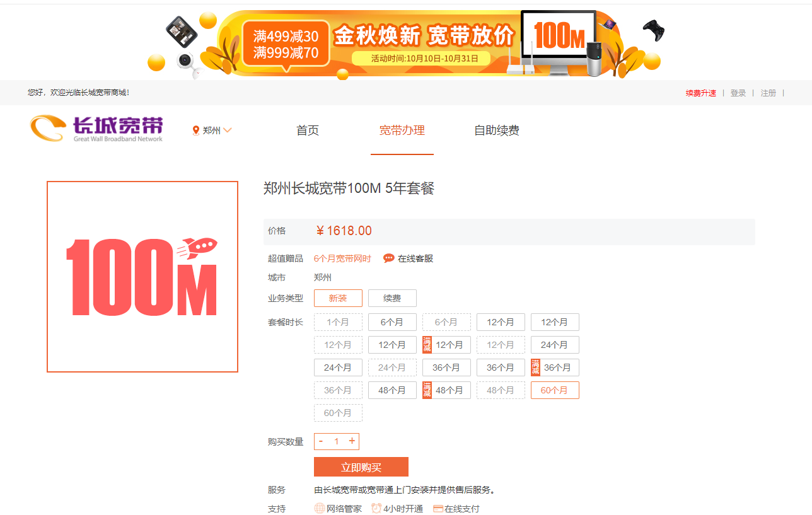Click the Great Wall Broadband logo
The image size is (812, 515).
(96, 129)
